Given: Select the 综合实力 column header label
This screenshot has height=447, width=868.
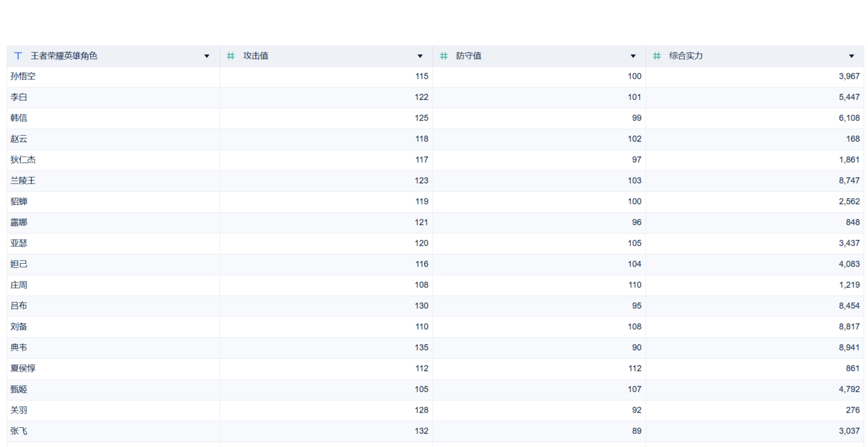Looking at the screenshot, I should 686,56.
